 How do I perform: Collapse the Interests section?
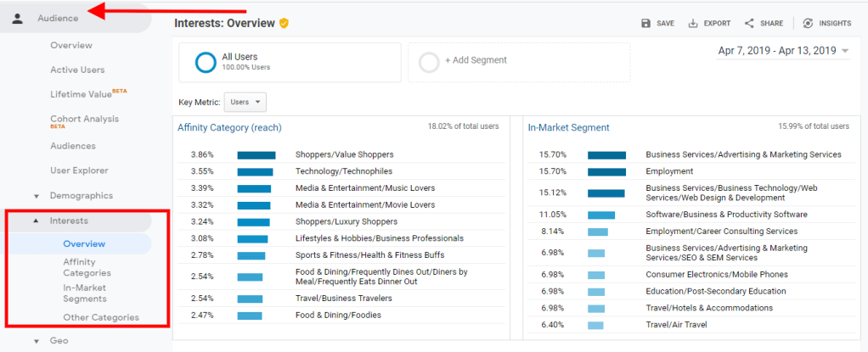click(37, 221)
